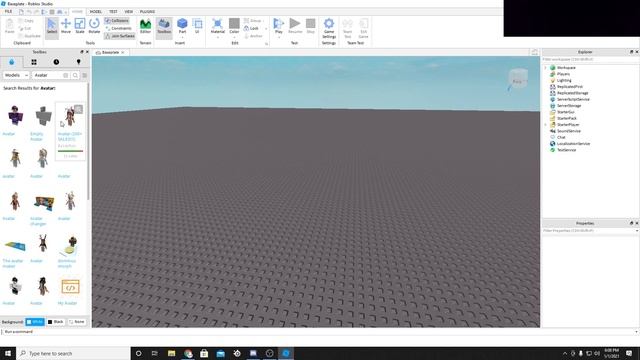Screen dimensions: 640x360
Task: Click the Explorer filter field
Action: (x=590, y=60)
